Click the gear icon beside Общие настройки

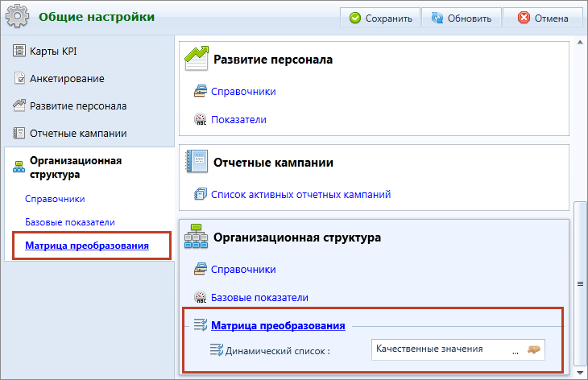point(17,16)
